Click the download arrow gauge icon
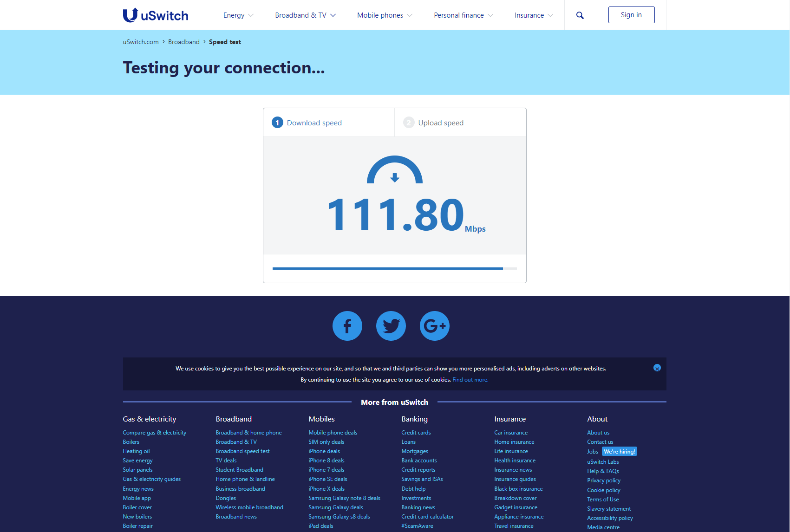The image size is (790, 532). pos(395,170)
